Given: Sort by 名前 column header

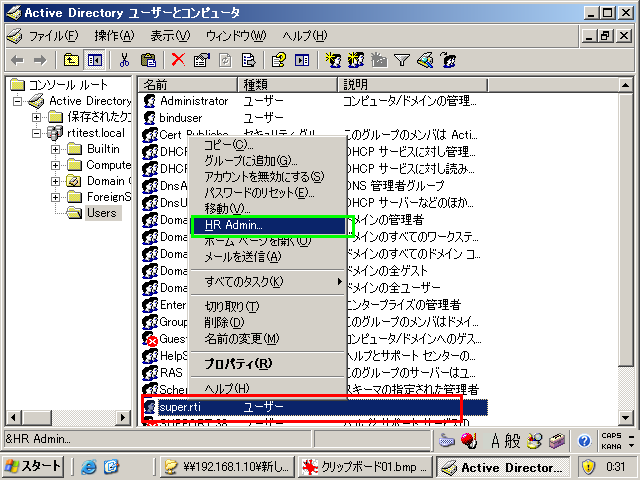Looking at the screenshot, I should (x=188, y=85).
